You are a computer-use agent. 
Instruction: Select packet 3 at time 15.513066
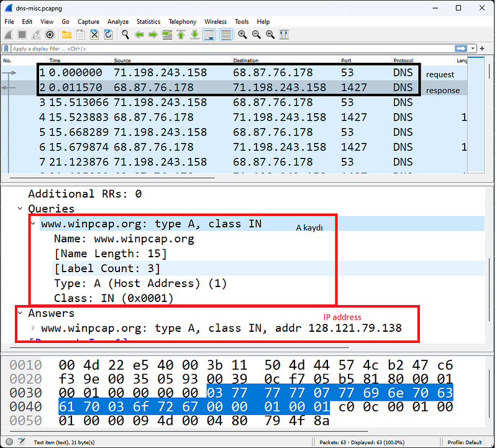[234, 103]
